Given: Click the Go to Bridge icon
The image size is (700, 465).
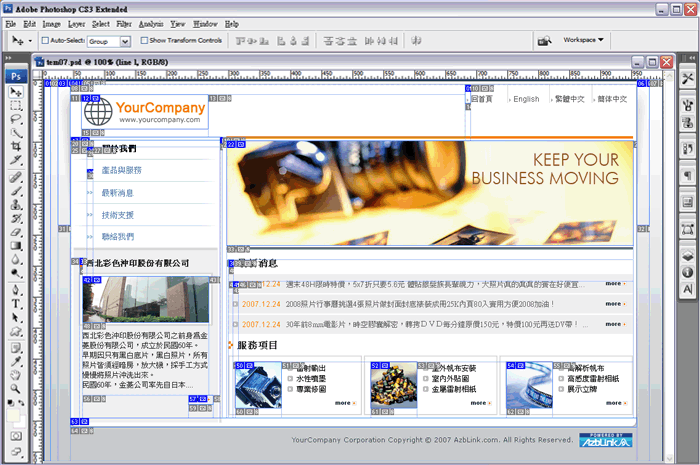Looking at the screenshot, I should click(x=544, y=41).
